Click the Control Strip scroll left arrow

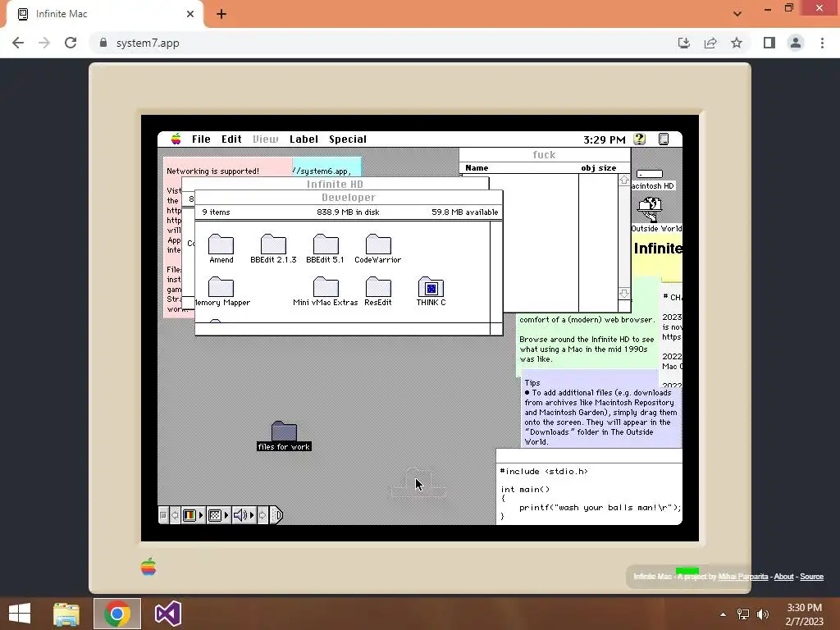point(175,515)
